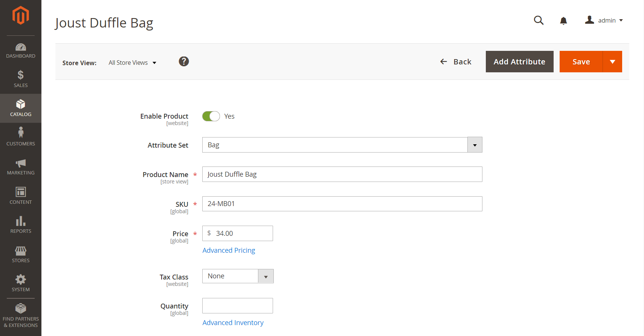Click the Enable Product label
Screen dimensions: 644x336
pyautogui.click(x=164, y=116)
